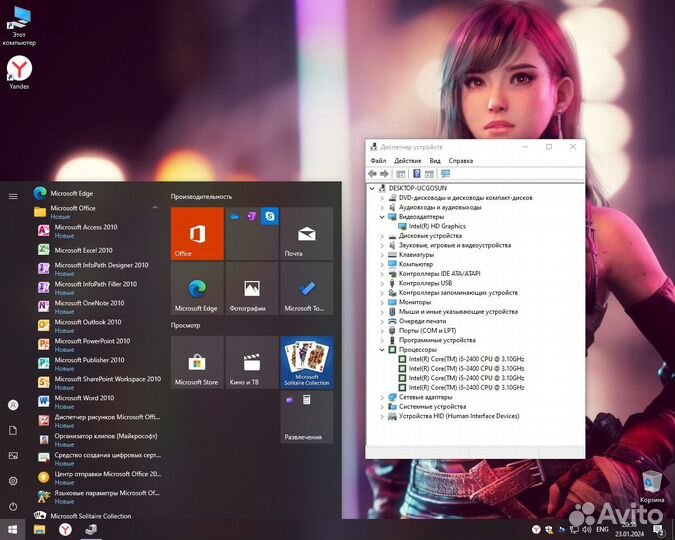Screen dimensions: 675x540
Task: Open Settings gear in Start sidebar
Action: (x=13, y=481)
